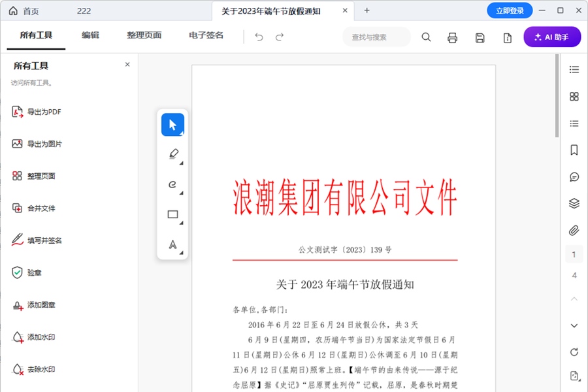Screen dimensions: 588x392
Task: Expand the highlighter tool options arrow
Action: pyautogui.click(x=182, y=163)
